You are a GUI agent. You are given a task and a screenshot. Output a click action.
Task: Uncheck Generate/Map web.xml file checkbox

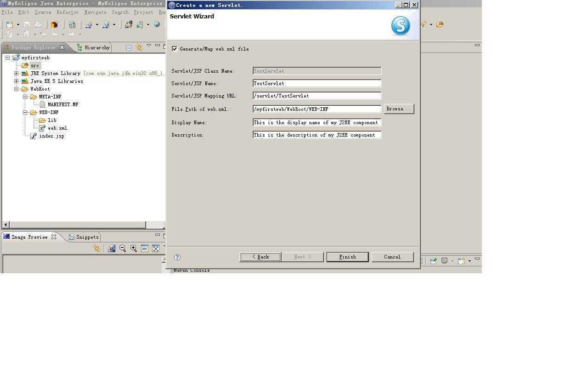click(175, 49)
